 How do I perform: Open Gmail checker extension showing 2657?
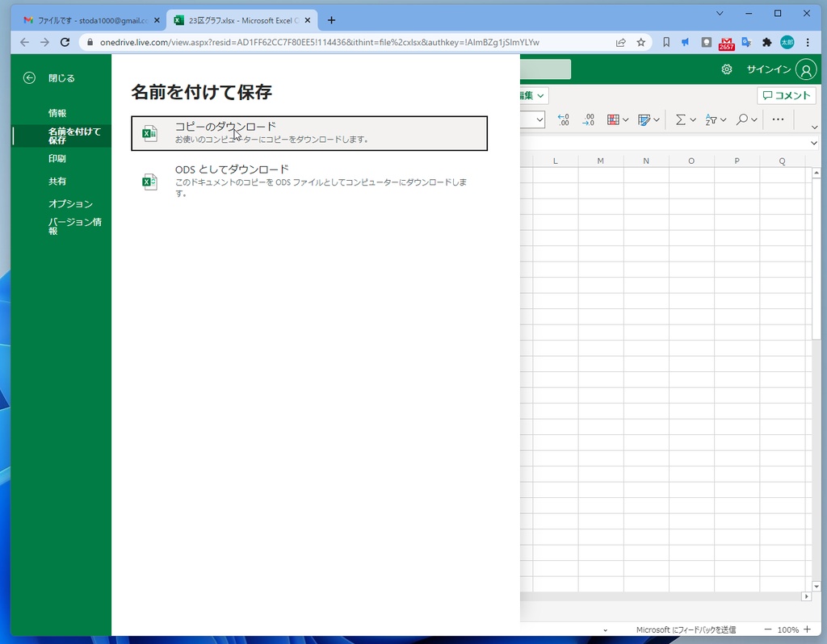[726, 44]
